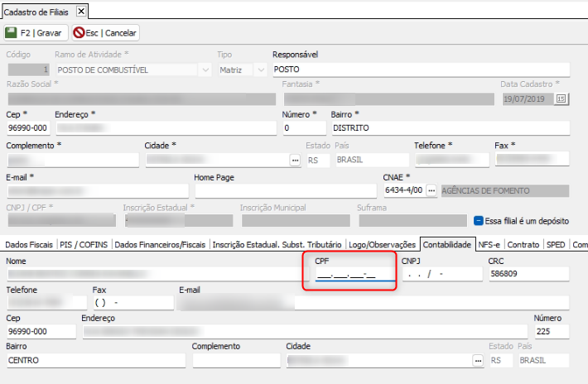Open the PIS / COFINS tab
This screenshot has height=384, width=588.
pyautogui.click(x=84, y=244)
